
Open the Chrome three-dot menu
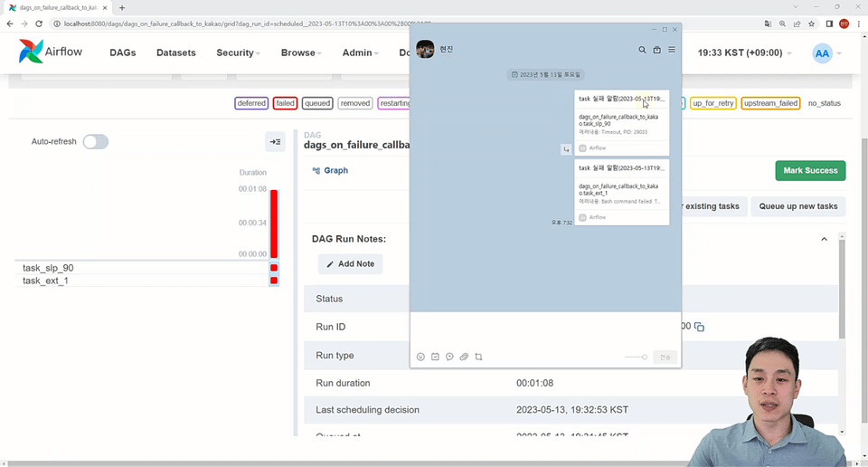(x=859, y=24)
